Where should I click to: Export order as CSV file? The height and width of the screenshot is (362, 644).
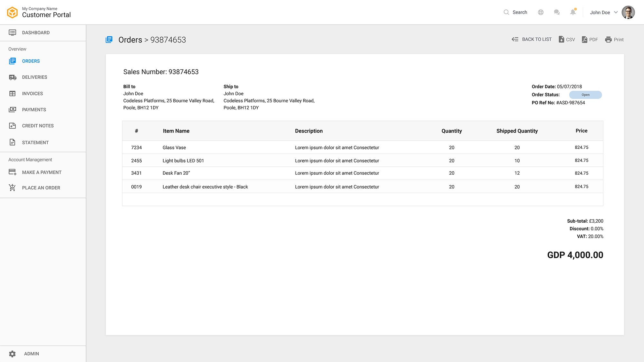tap(567, 39)
